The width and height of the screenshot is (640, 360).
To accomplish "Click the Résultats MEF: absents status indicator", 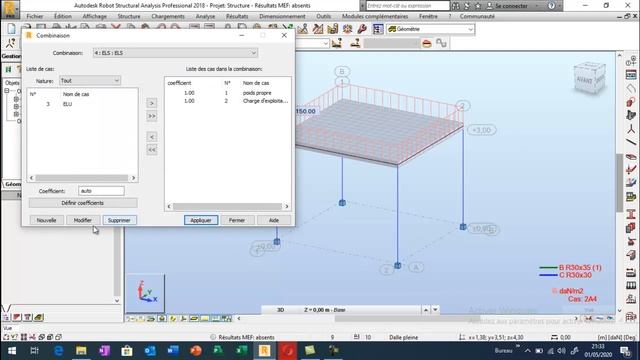I will click(246, 337).
